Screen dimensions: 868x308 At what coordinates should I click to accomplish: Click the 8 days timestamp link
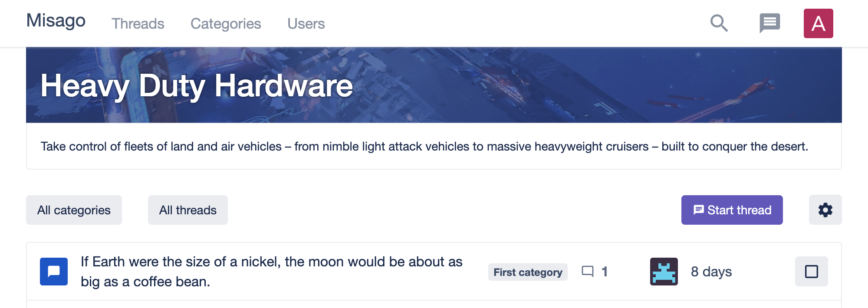(x=711, y=272)
